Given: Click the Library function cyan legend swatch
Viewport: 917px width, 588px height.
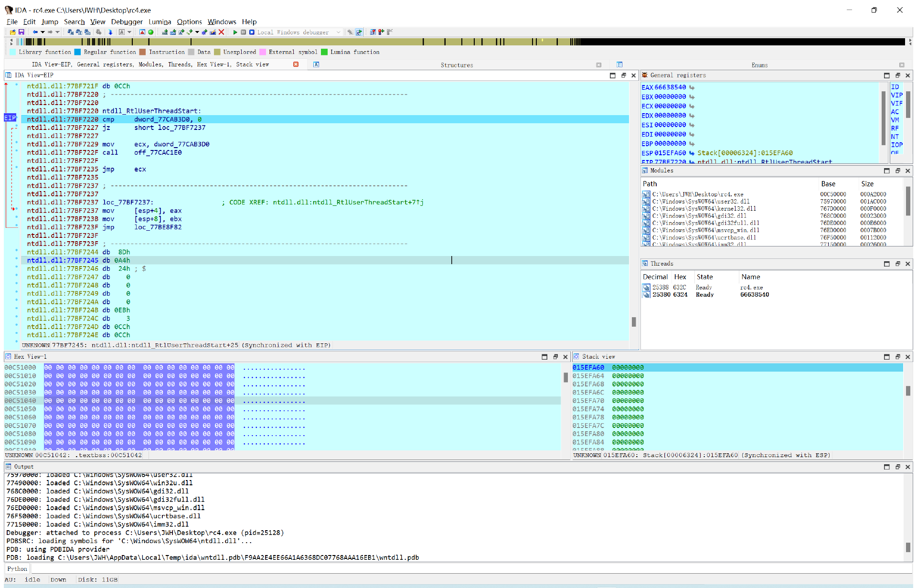Looking at the screenshot, I should point(12,52).
